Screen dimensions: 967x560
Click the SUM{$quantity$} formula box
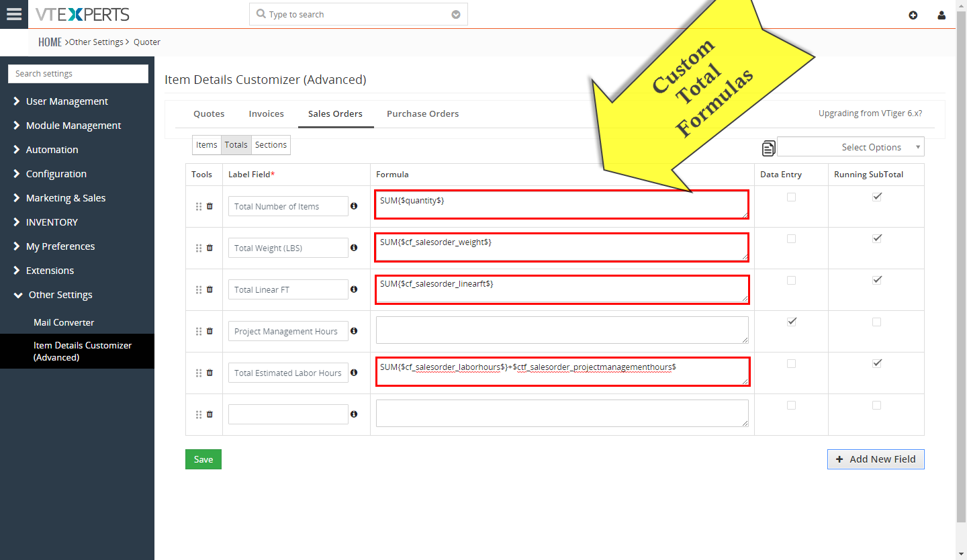[562, 205]
